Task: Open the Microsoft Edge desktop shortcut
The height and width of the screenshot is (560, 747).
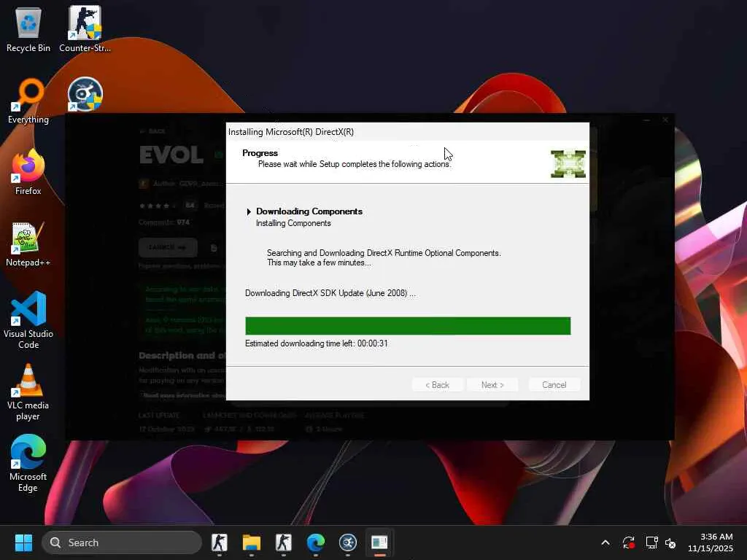Action: (28, 464)
